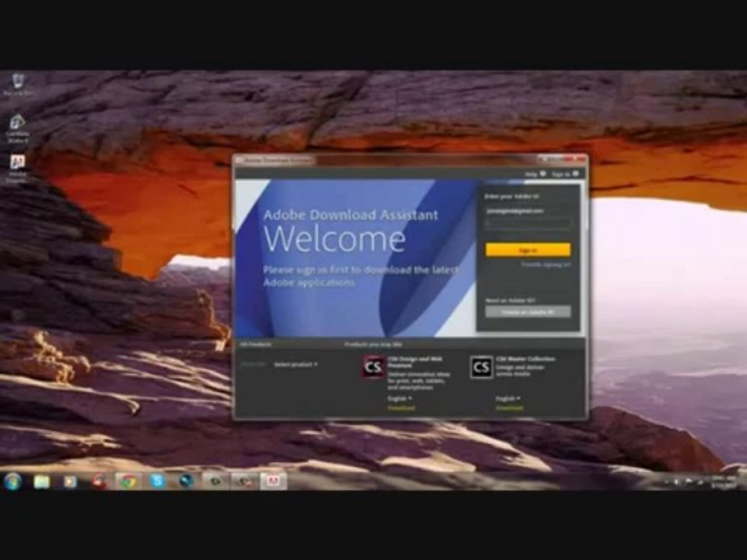Viewport: 747px width, 560px height.
Task: Launch Windows Media Player from the taskbar
Action: pos(70,481)
